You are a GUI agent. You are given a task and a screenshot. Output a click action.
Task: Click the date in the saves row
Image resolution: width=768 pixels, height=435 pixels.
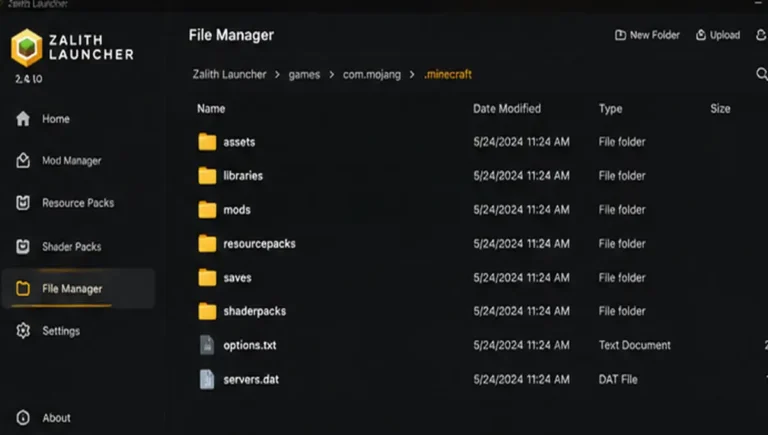521,277
